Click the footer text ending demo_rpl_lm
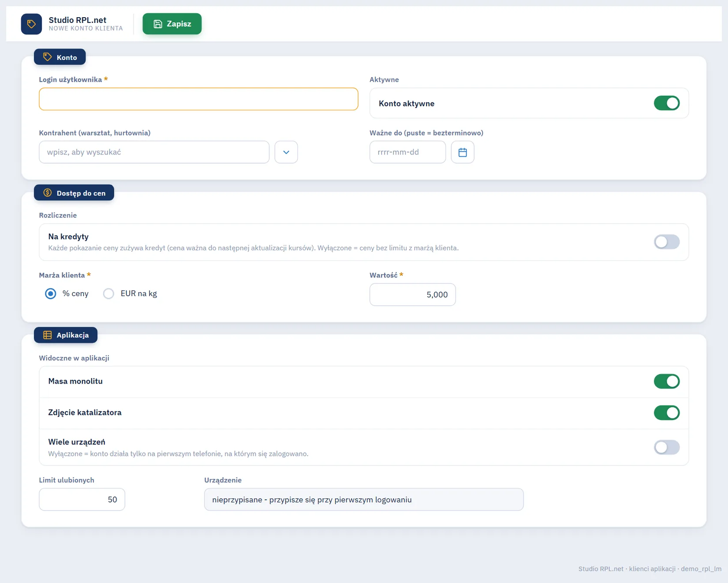Screen dimensions: 728x583 [x=650, y=569]
